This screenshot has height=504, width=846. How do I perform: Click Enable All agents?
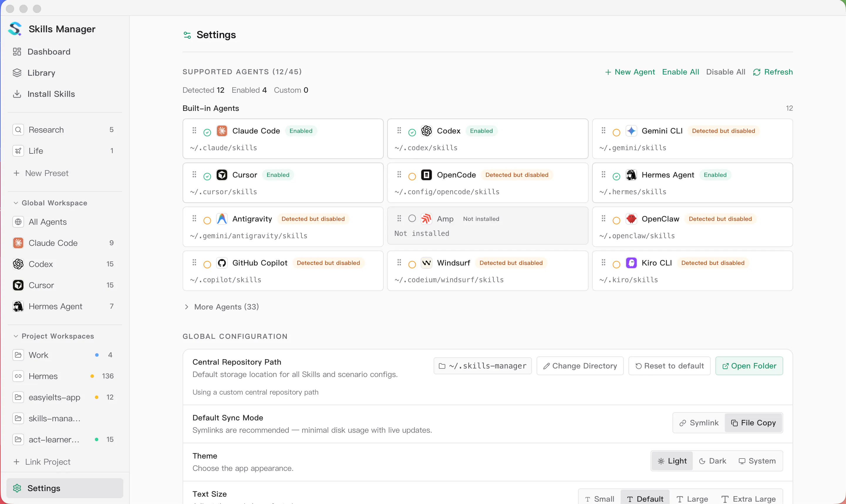(x=680, y=72)
